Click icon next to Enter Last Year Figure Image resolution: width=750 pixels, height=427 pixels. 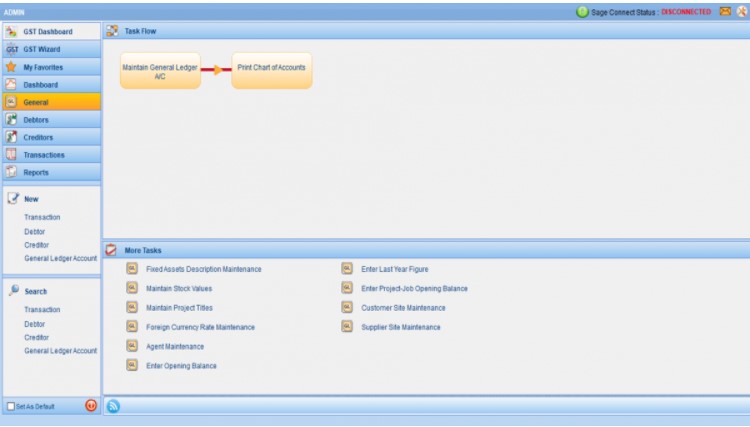[347, 269]
